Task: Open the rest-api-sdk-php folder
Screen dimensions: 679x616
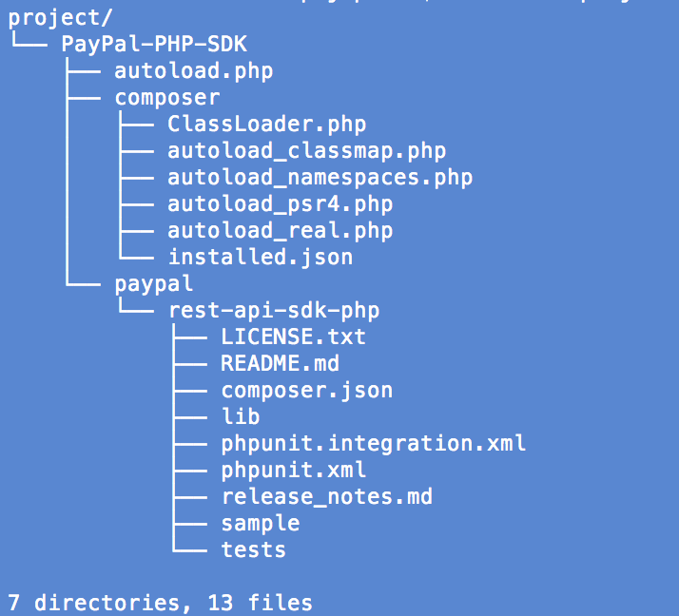Action: [x=274, y=311]
